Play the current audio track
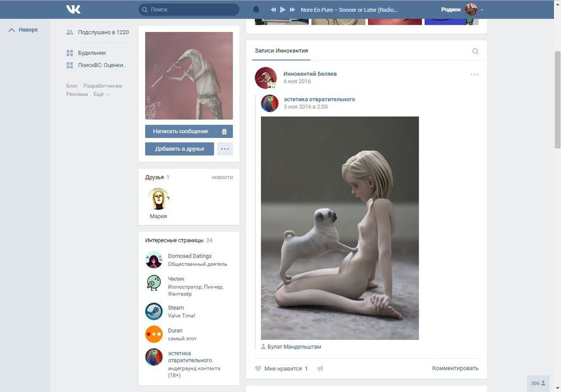Screen dimensions: 561x392 [283, 10]
